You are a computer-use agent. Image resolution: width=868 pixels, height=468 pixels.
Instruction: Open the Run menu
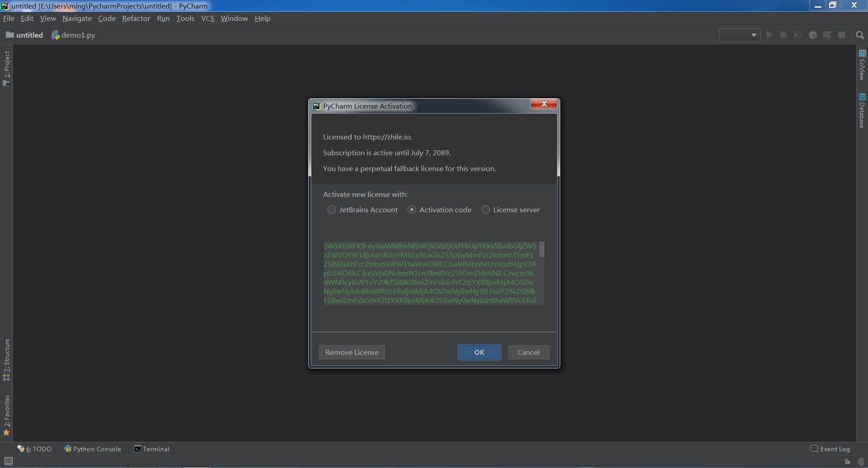click(x=163, y=18)
